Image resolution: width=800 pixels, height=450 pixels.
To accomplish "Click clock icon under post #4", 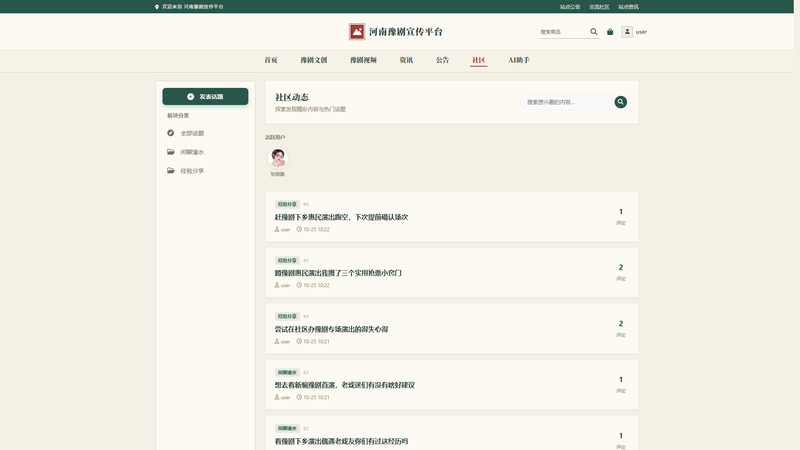I will [299, 341].
